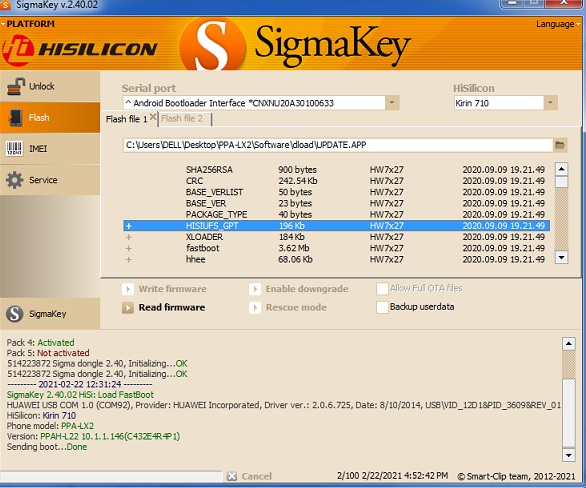Click the Pack 5: Not activated log line
Viewport: 586px width, 488px height.
coord(48,353)
